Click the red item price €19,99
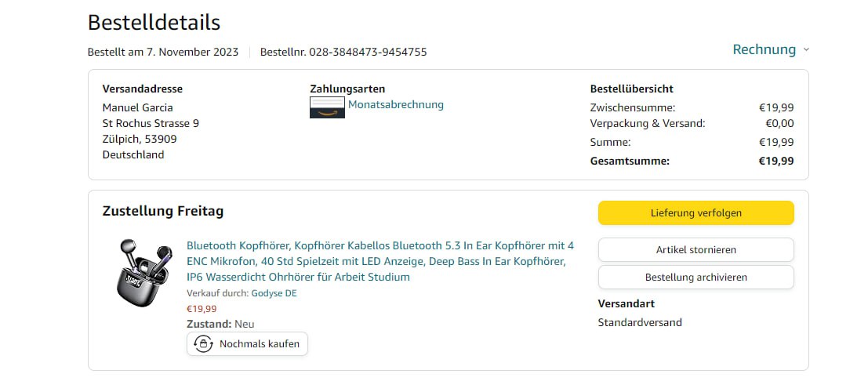This screenshot has width=868, height=392. [x=202, y=309]
